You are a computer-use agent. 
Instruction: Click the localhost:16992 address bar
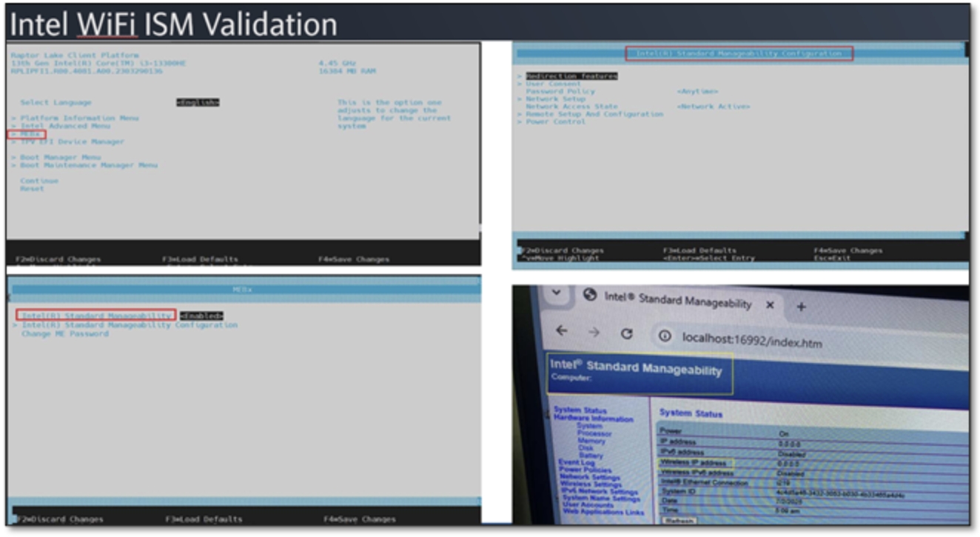pyautogui.click(x=751, y=341)
